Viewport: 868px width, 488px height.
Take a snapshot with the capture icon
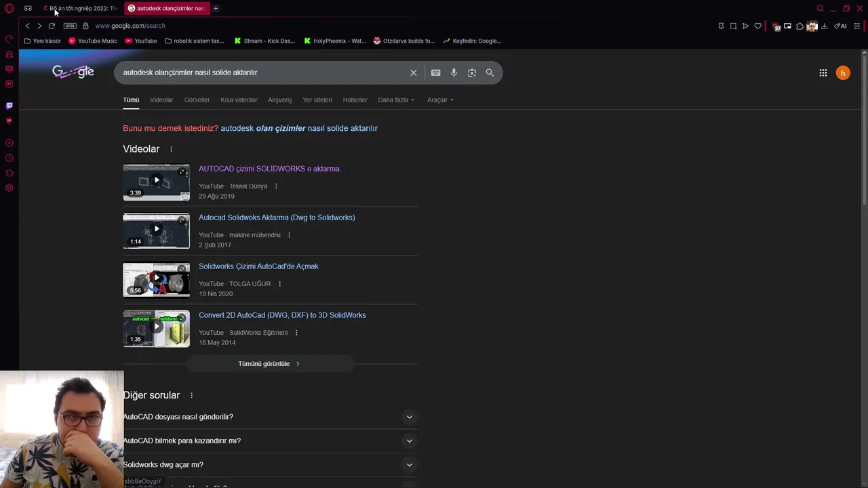(733, 26)
